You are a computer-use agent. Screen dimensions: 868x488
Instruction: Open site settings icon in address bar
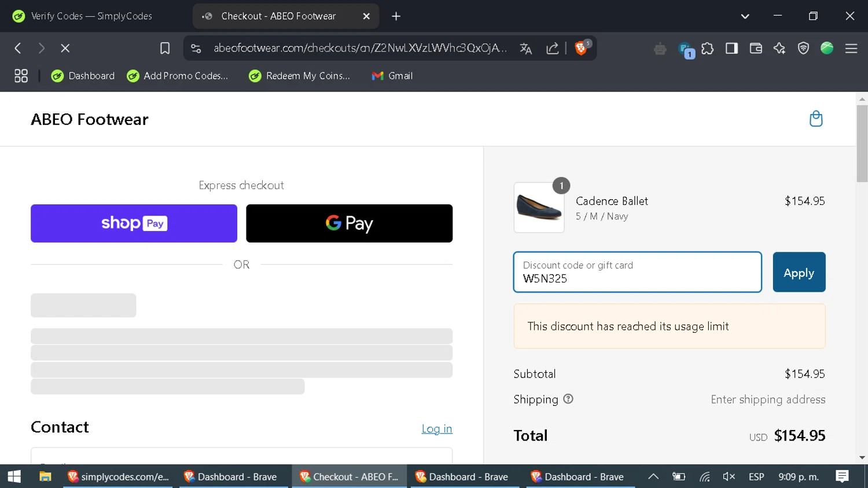[196, 48]
